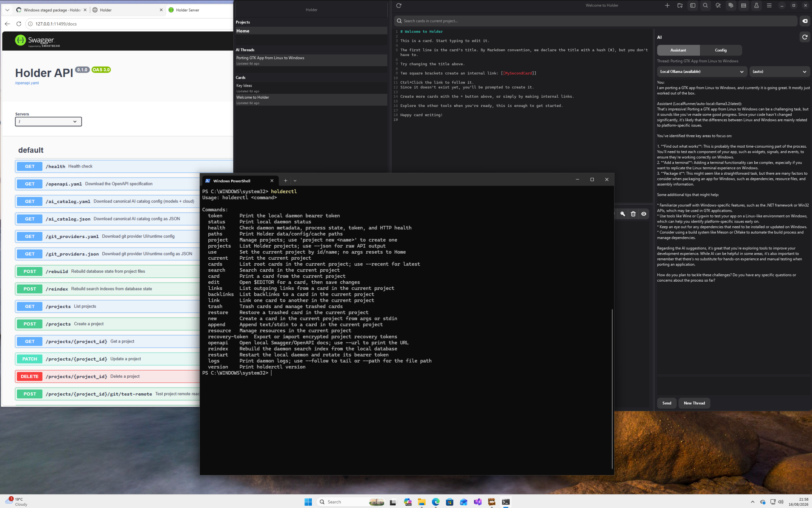Click the Send button in AI panel

click(666, 403)
